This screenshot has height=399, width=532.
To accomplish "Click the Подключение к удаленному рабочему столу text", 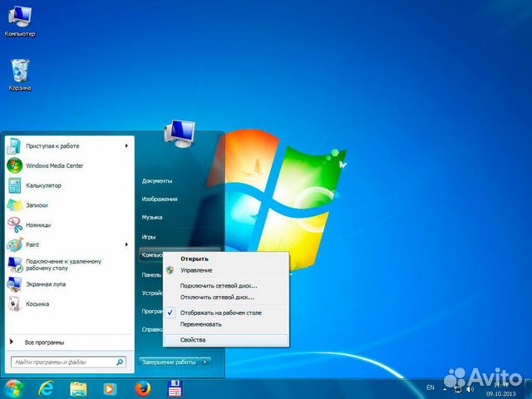I will pos(63,264).
